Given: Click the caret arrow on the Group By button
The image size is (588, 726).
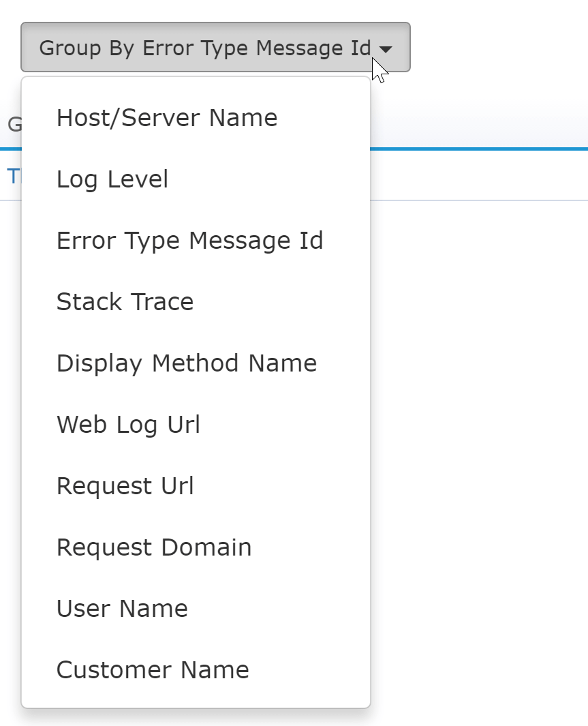Looking at the screenshot, I should click(x=386, y=48).
